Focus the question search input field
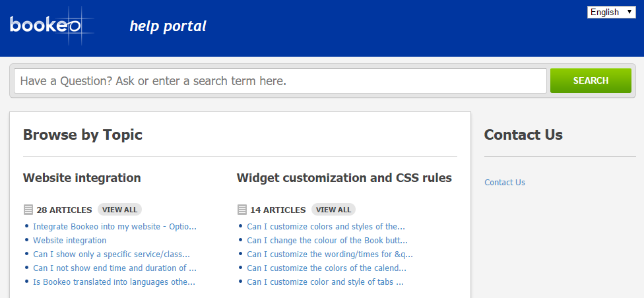644x298 pixels. click(x=280, y=80)
